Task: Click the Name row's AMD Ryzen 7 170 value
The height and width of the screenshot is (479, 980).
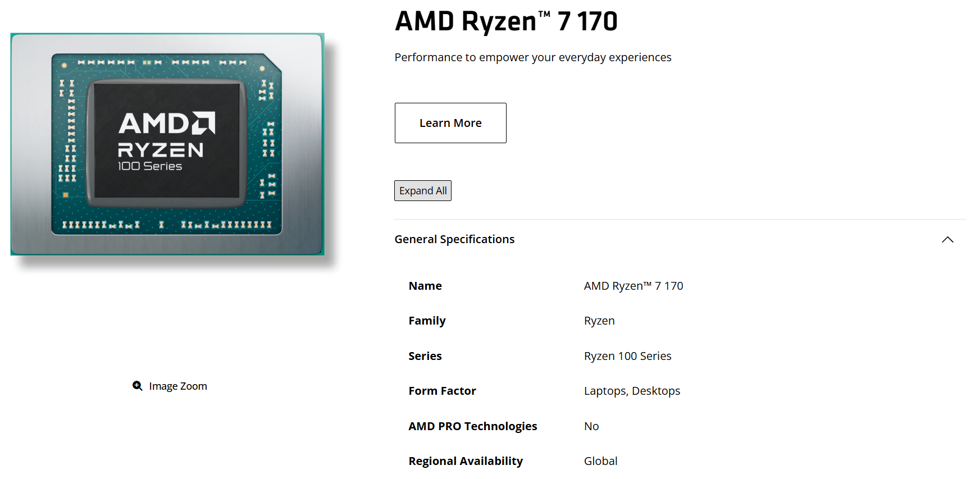Action: click(633, 286)
